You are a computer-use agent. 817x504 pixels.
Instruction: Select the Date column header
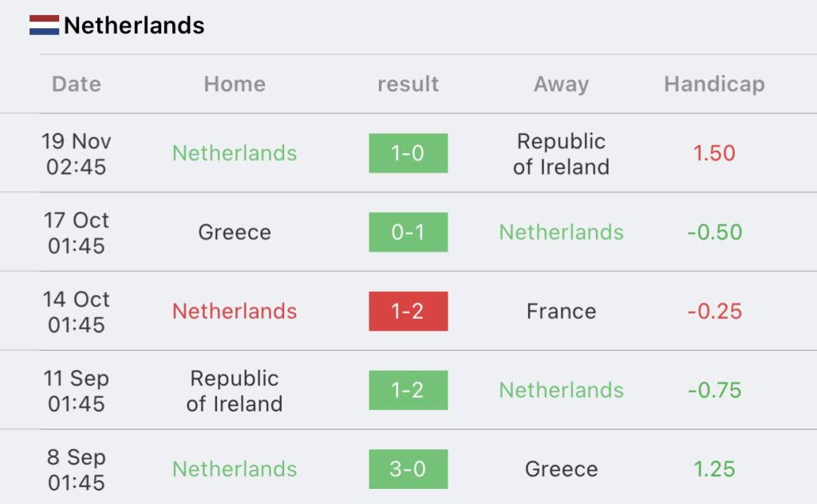[x=77, y=84]
